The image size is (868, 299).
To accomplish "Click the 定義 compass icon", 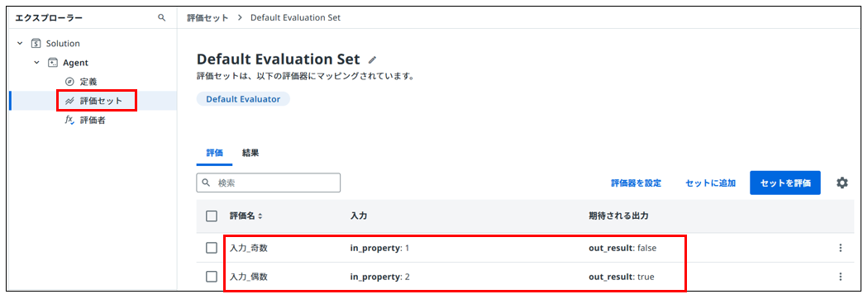I will pyautogui.click(x=69, y=82).
